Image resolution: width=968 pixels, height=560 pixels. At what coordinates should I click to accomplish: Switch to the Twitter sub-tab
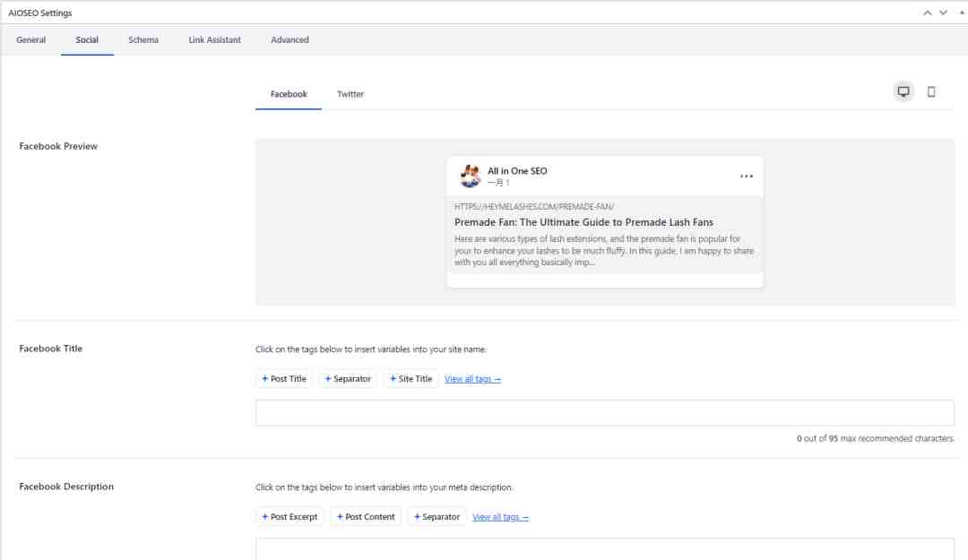coord(350,94)
